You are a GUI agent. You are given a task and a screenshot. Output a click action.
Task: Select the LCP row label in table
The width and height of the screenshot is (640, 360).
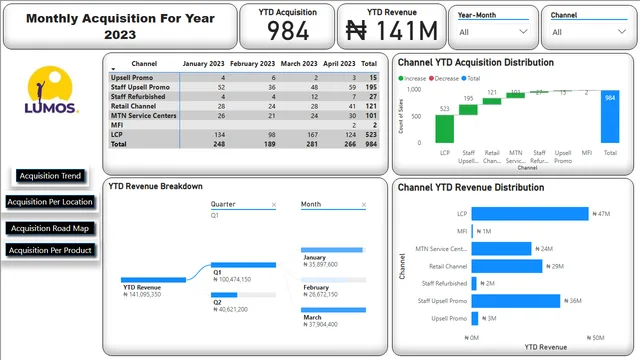pos(116,134)
